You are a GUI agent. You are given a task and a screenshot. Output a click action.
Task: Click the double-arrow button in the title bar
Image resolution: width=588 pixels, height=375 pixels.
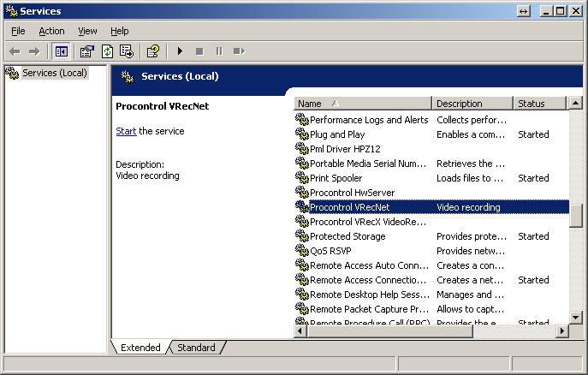524,11
